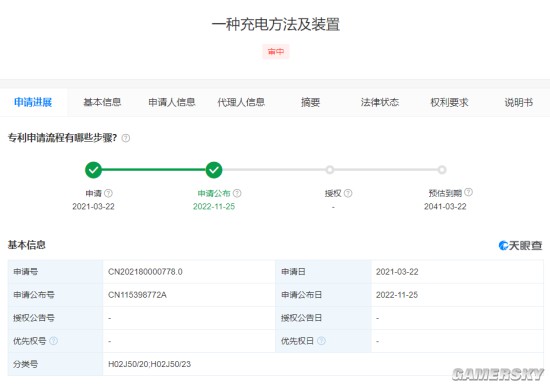Viewport: 550px width, 386px height.
Task: Click the help icon next to 申请公布 step
Action: (x=237, y=193)
